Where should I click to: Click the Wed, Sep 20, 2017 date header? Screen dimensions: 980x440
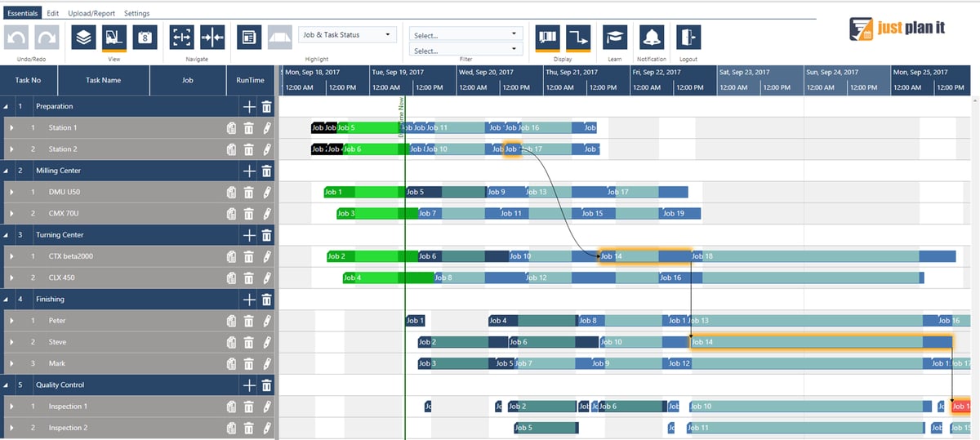[500, 72]
